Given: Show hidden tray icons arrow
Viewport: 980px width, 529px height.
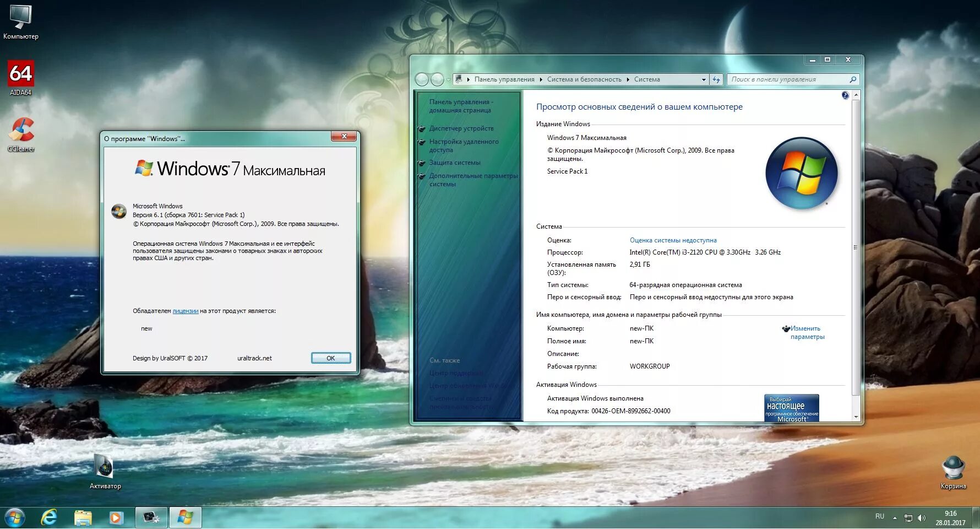Looking at the screenshot, I should 895,518.
